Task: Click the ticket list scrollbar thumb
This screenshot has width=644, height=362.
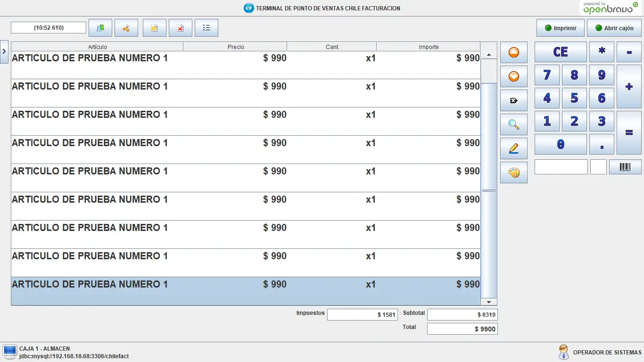Action: point(489,190)
